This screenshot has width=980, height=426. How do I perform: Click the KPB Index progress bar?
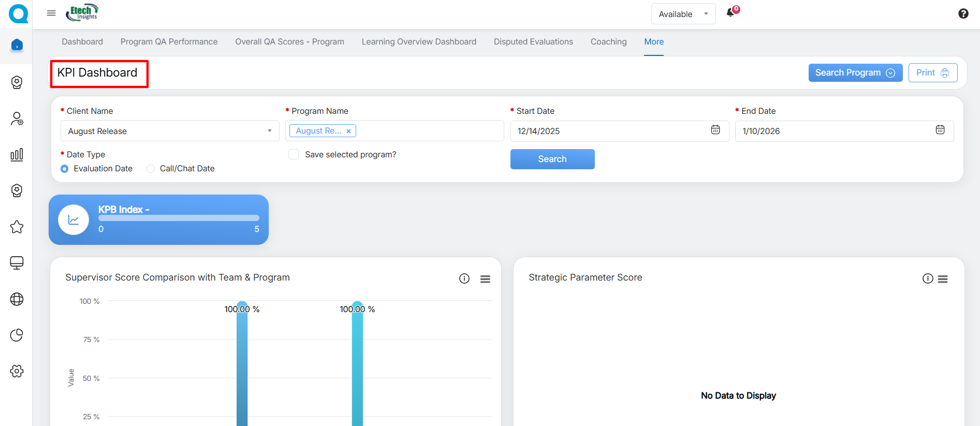coord(179,218)
